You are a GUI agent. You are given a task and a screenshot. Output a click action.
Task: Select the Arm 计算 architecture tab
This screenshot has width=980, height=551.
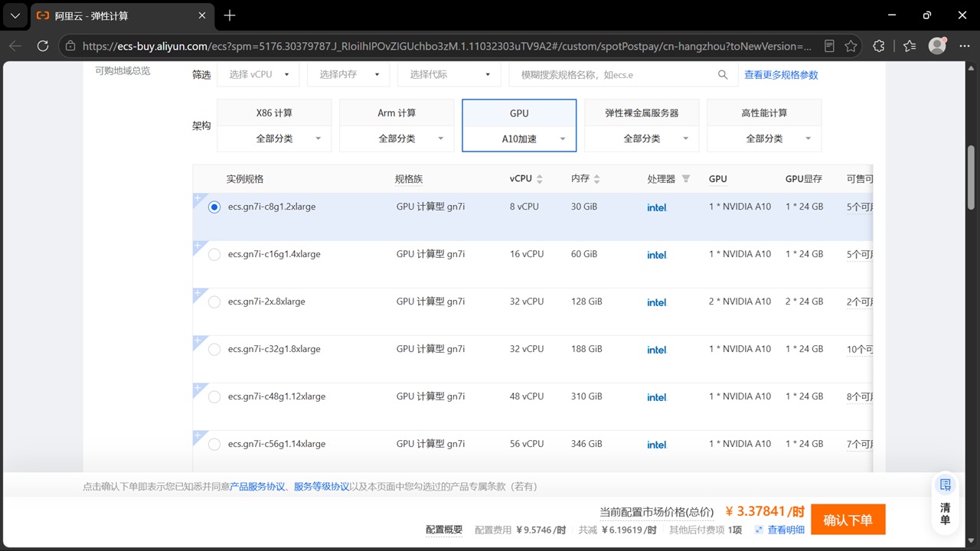pyautogui.click(x=397, y=112)
